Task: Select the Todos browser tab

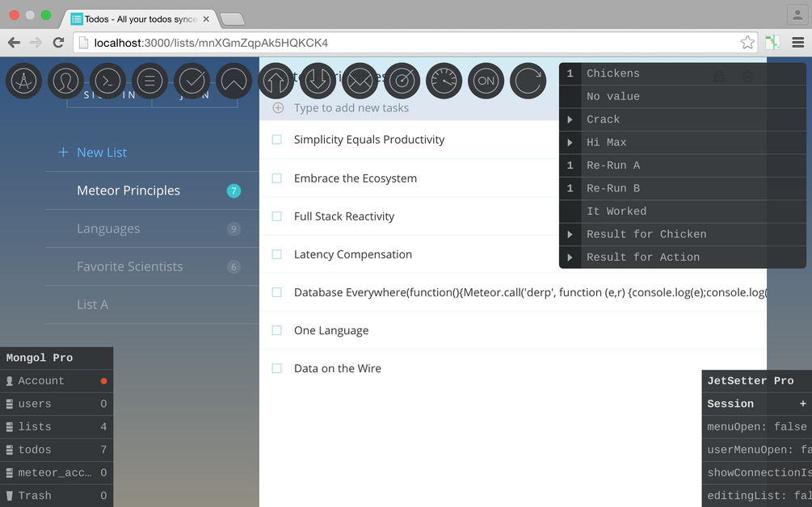Action: coord(140,19)
